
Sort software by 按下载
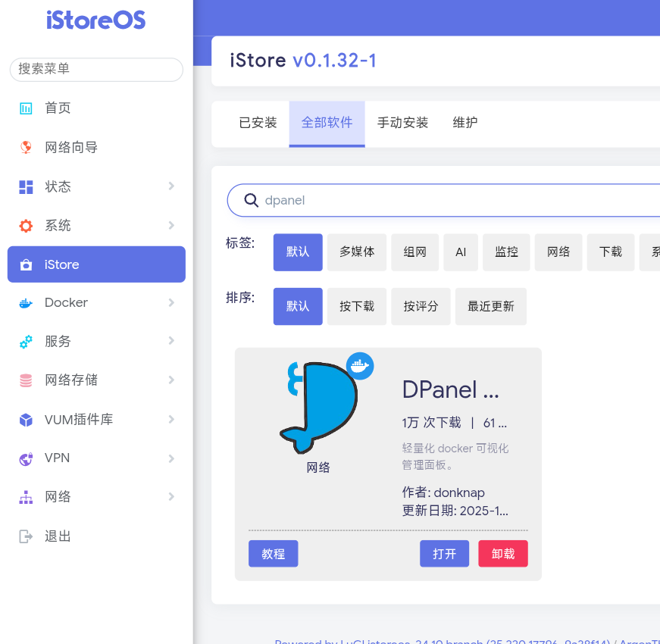pyautogui.click(x=357, y=307)
